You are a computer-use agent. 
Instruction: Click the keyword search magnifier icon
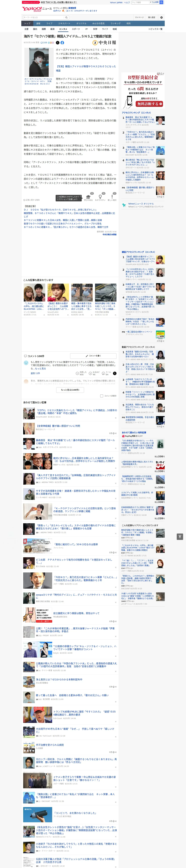click(x=66, y=17)
